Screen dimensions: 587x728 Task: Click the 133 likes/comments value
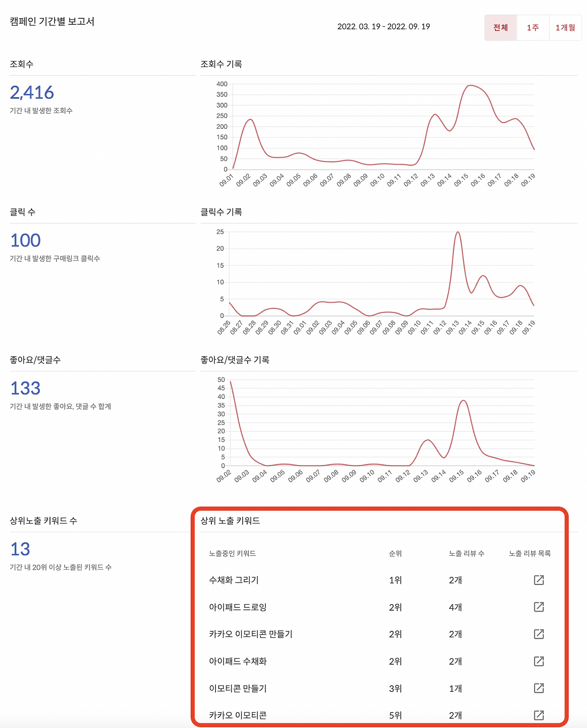tap(26, 389)
